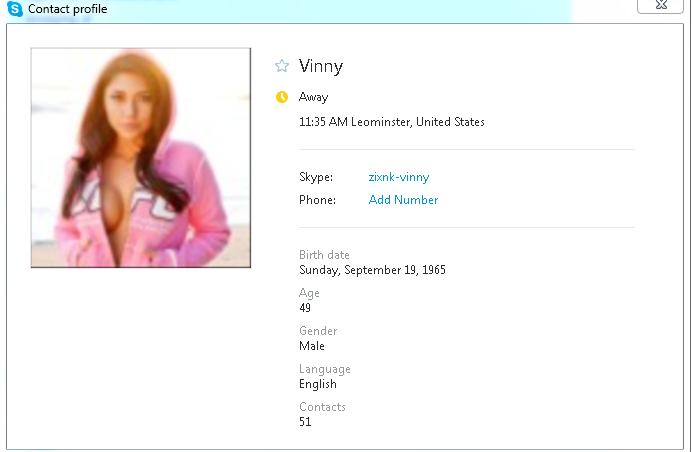Click the Skype: field label

point(316,177)
